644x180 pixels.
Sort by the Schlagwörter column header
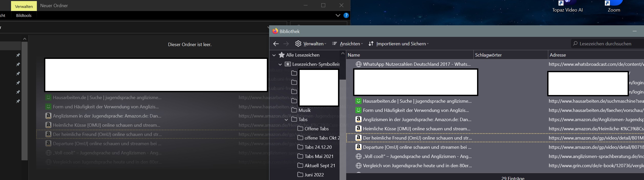[511, 55]
